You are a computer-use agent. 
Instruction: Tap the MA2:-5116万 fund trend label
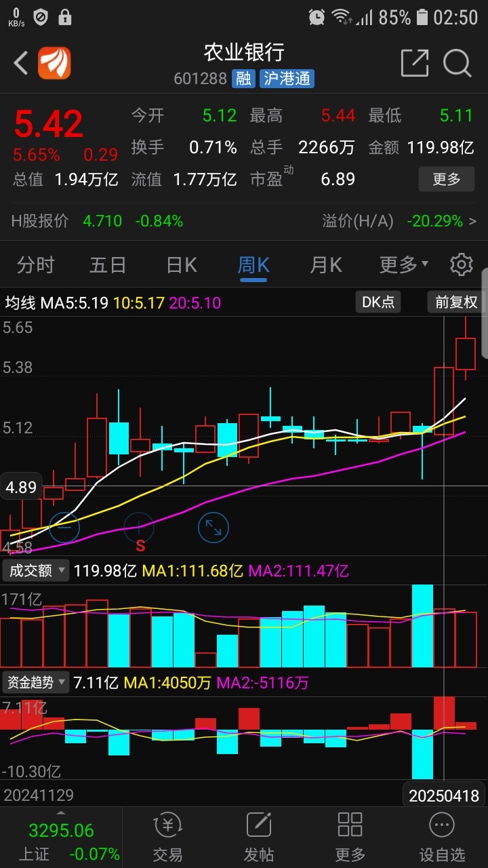pyautogui.click(x=263, y=683)
